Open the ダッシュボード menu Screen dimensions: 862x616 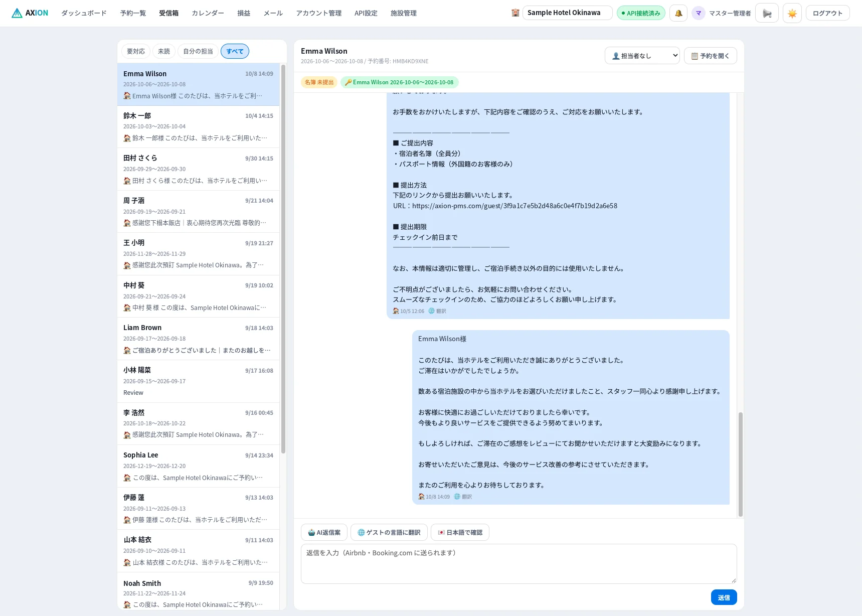pyautogui.click(x=84, y=13)
